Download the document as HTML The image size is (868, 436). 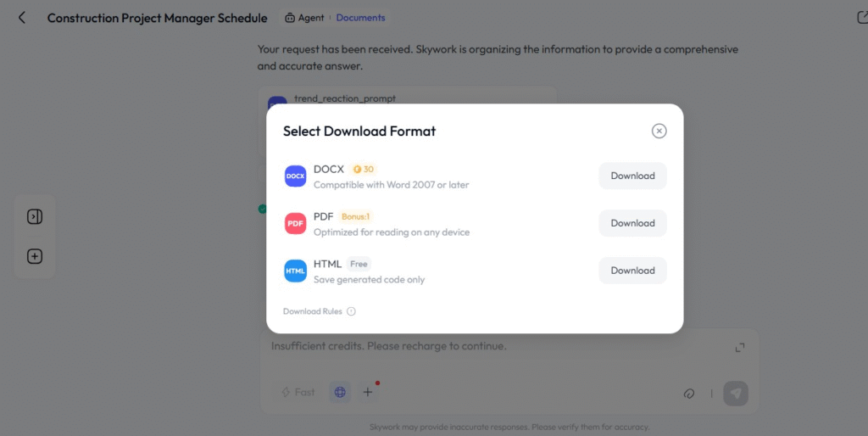point(632,271)
